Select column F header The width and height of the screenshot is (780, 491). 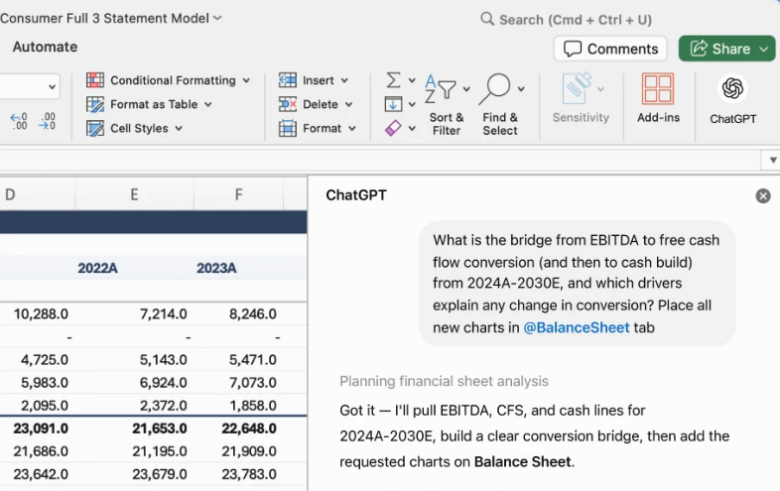point(238,195)
